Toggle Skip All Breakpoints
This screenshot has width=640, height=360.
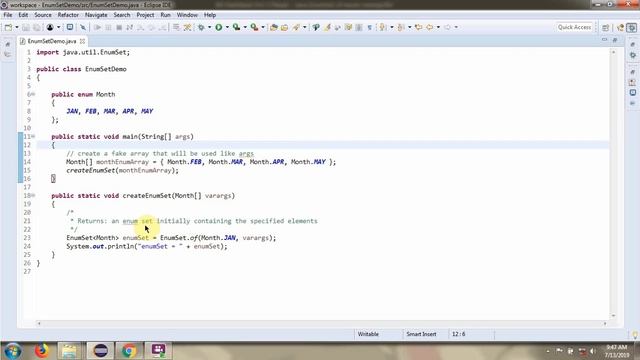(83, 27)
